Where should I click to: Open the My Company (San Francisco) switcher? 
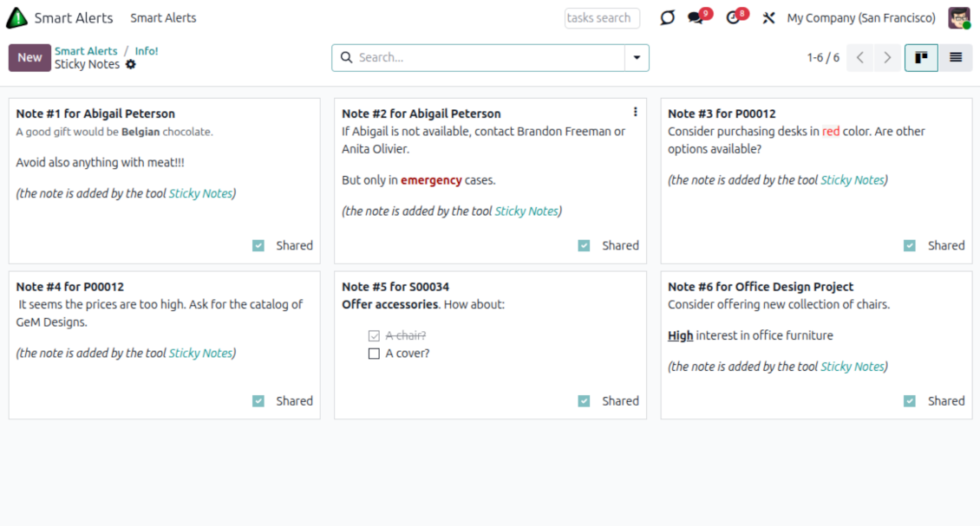pyautogui.click(x=860, y=18)
